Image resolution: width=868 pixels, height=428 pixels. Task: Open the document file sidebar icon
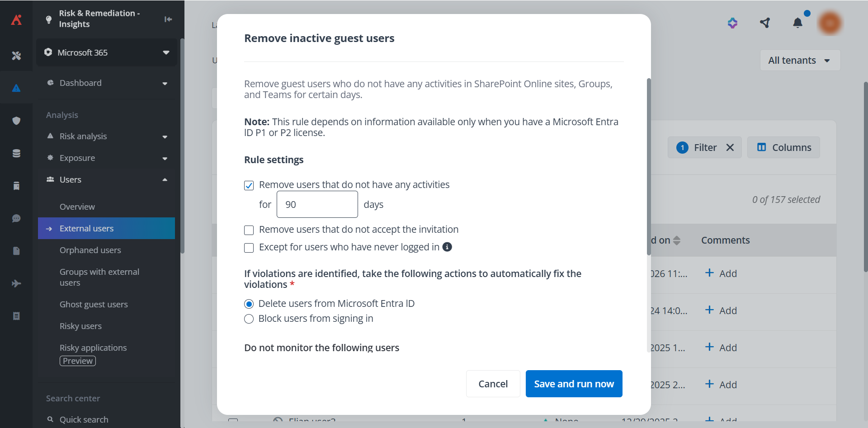[16, 251]
